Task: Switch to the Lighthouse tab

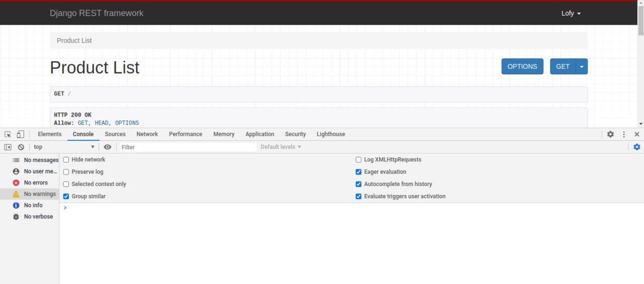Action: click(x=331, y=134)
